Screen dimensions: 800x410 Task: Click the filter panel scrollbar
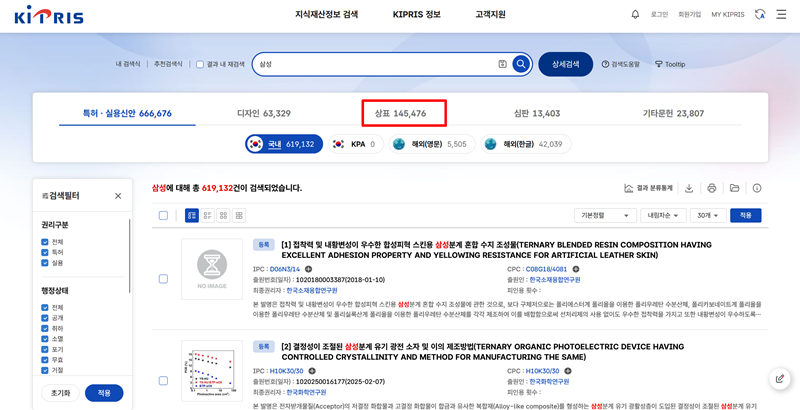click(x=130, y=255)
